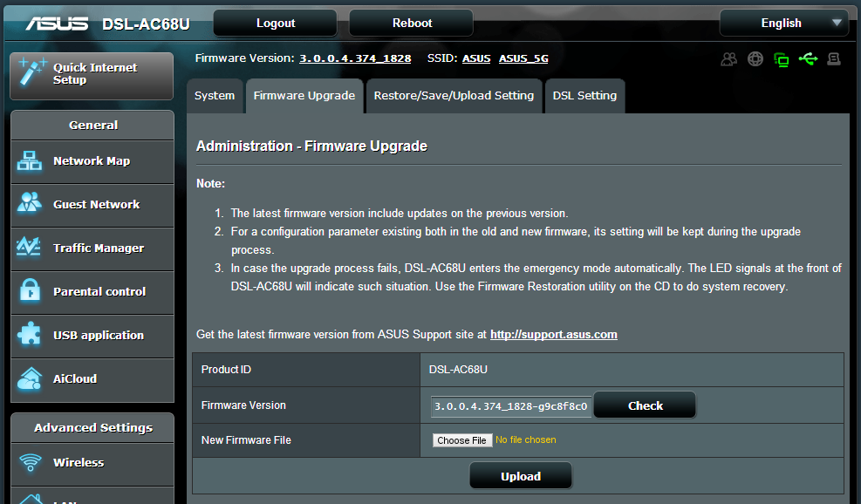Screen dimensions: 861x504
Task: Click the internet globe status icon
Action: tap(755, 58)
